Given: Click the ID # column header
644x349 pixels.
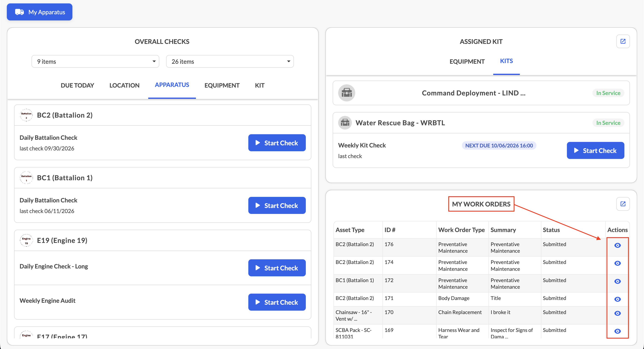Looking at the screenshot, I should [x=390, y=230].
